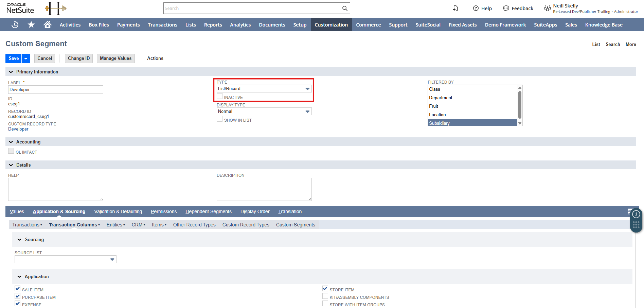Screen dimensions: 644x308
Task: Click the Shortcuts star icon
Action: [31, 24]
